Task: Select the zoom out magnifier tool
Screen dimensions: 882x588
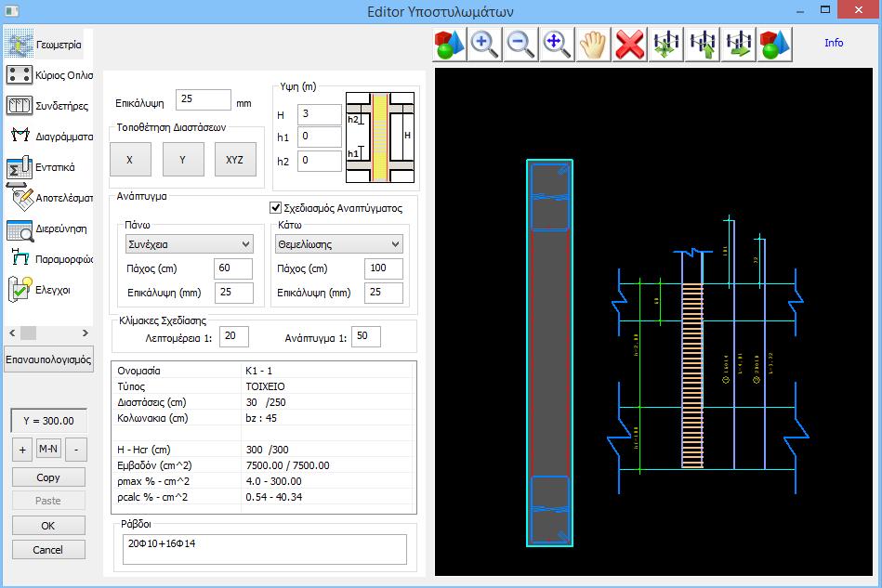Action: click(520, 44)
